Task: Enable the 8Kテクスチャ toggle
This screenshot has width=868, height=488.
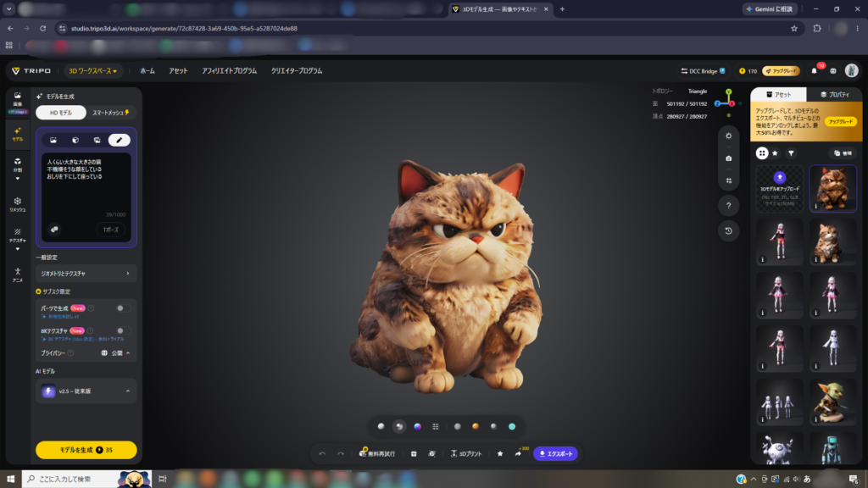Action: 124,331
